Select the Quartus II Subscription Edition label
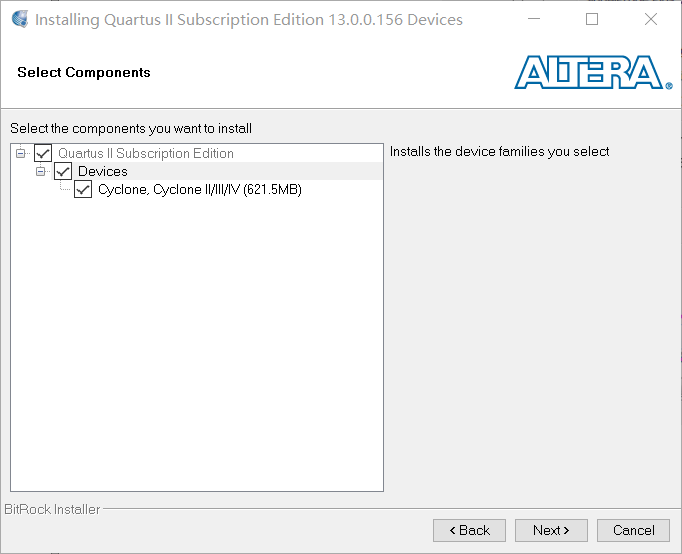 [x=146, y=153]
